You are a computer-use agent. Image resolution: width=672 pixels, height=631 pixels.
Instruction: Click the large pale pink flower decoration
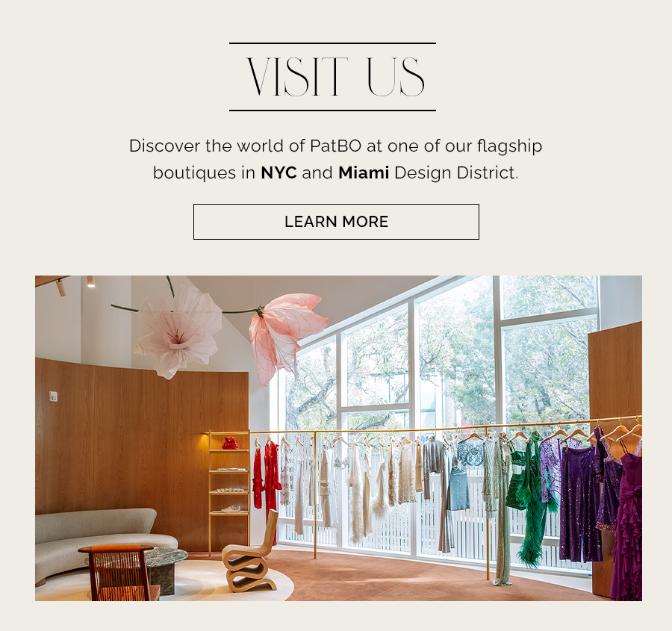[x=178, y=330]
